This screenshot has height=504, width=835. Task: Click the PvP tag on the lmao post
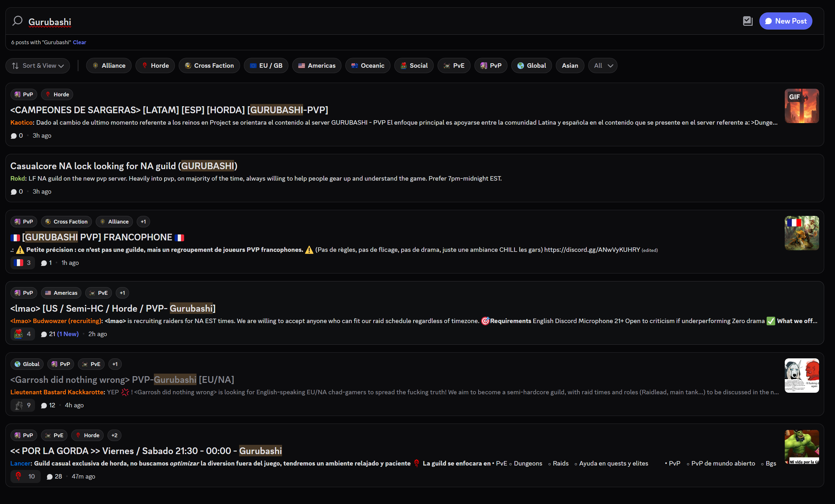click(x=24, y=293)
